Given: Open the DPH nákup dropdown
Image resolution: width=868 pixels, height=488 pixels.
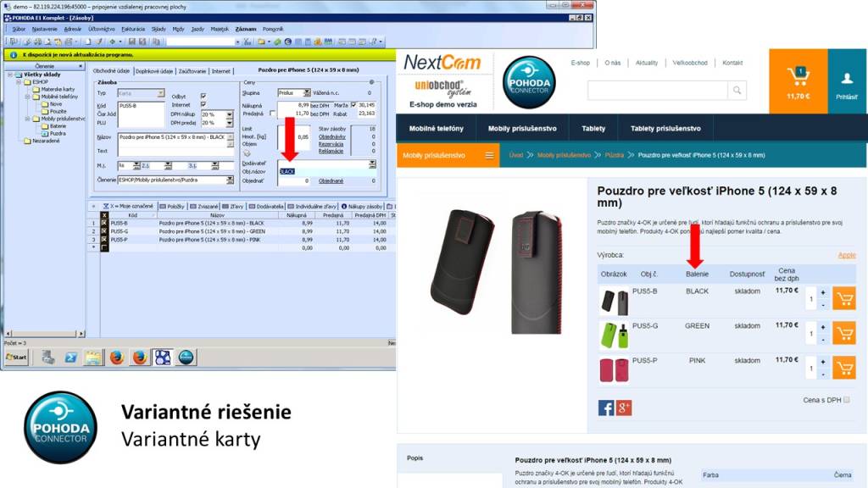Looking at the screenshot, I should (x=229, y=114).
